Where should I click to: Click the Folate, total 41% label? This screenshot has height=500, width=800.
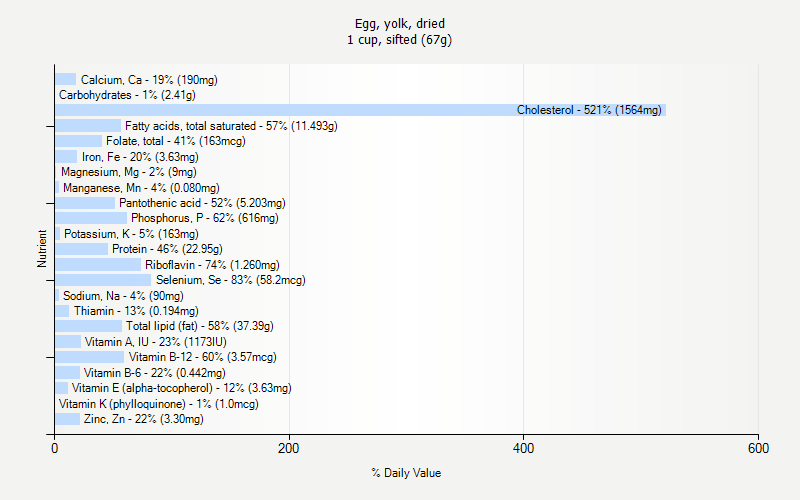coord(175,141)
